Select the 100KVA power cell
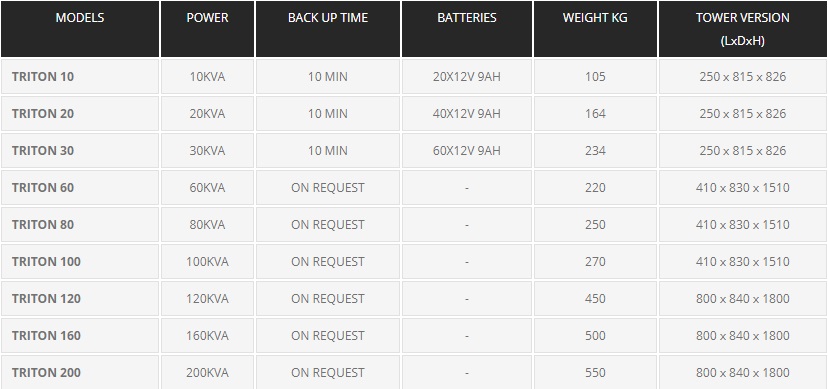 (x=207, y=261)
